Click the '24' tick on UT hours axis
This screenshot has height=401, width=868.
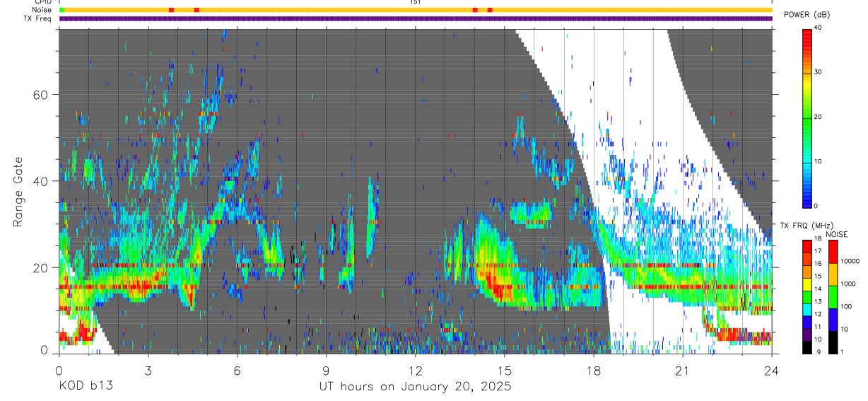771,370
